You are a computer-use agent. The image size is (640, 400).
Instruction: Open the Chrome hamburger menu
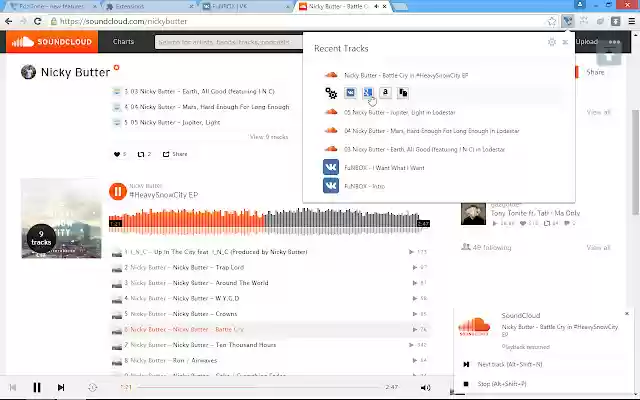631,21
